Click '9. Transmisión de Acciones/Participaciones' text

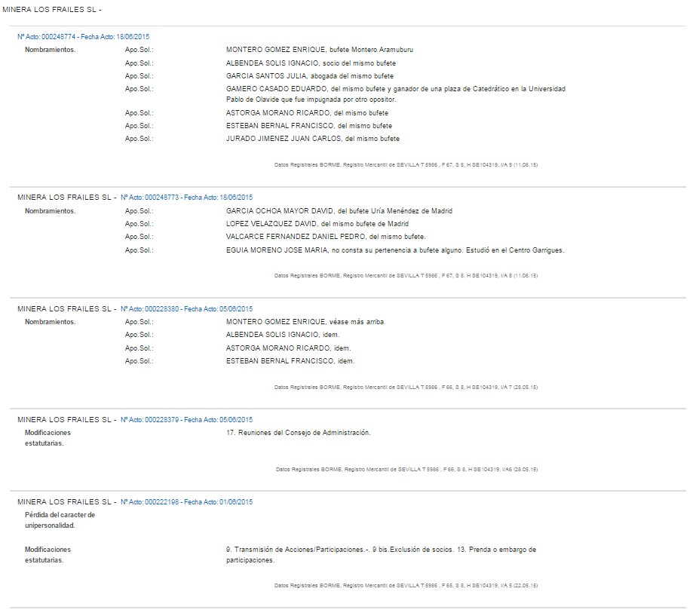pos(296,550)
